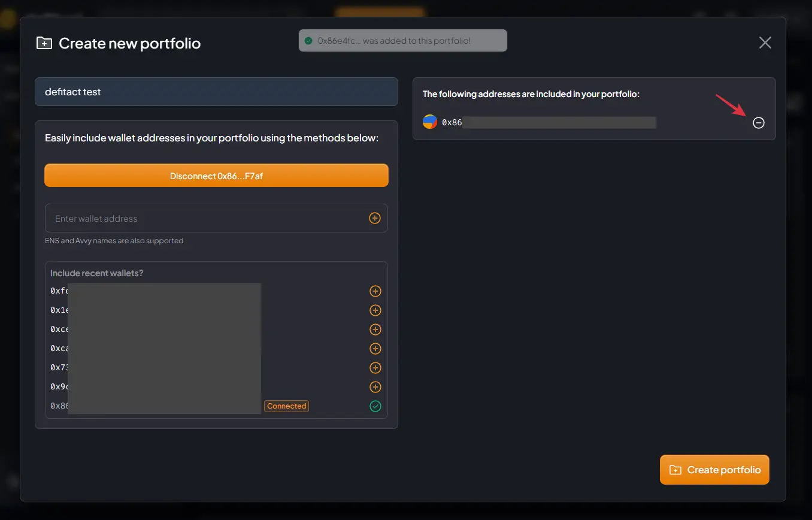Screen dimensions: 812x520
Task: Add the 0xca recent wallet
Action: [375, 349]
